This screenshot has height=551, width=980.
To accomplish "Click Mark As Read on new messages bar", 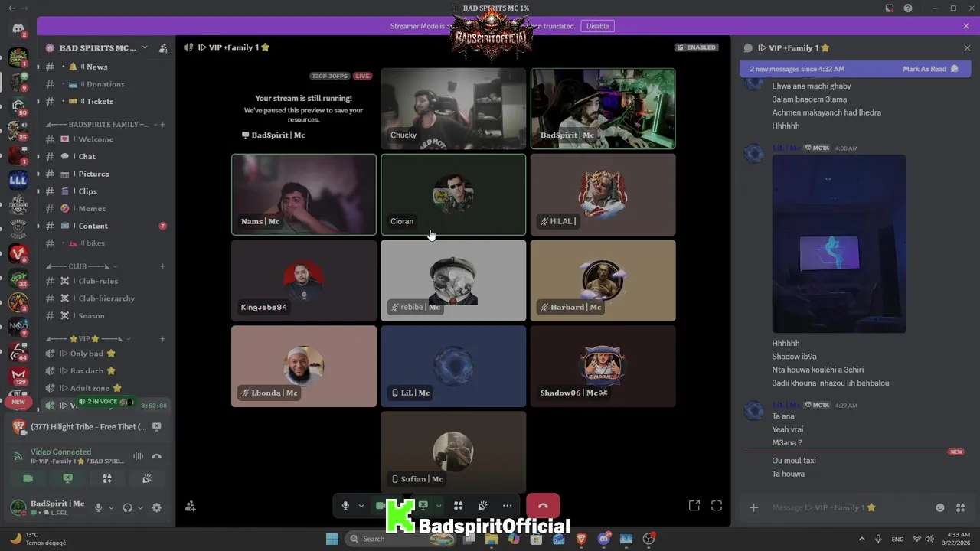I will tap(930, 69).
